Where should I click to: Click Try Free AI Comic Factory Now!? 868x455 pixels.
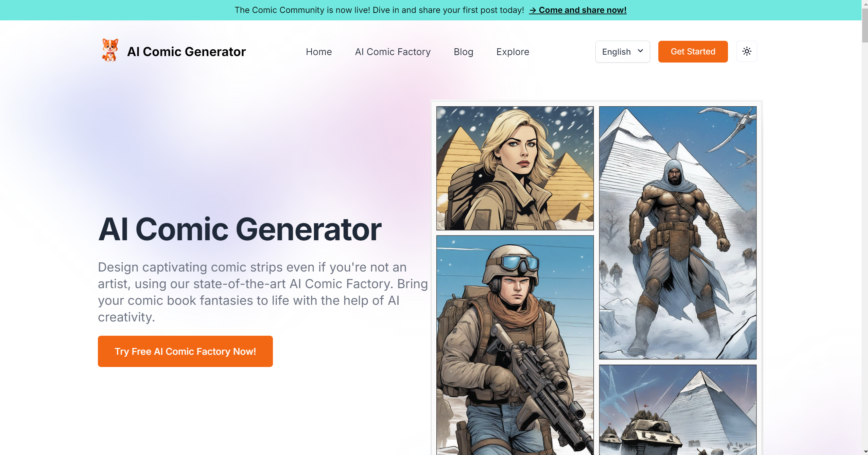coord(185,351)
